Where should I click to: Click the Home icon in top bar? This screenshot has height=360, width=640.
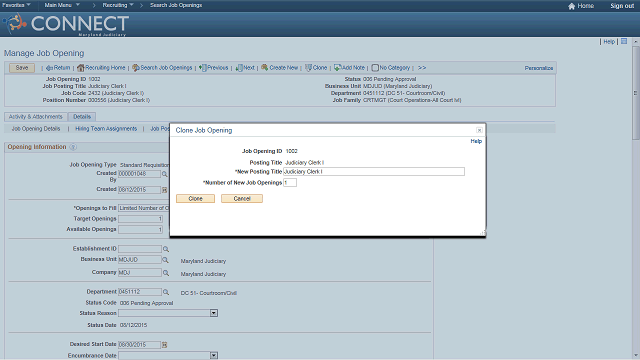(571, 6)
